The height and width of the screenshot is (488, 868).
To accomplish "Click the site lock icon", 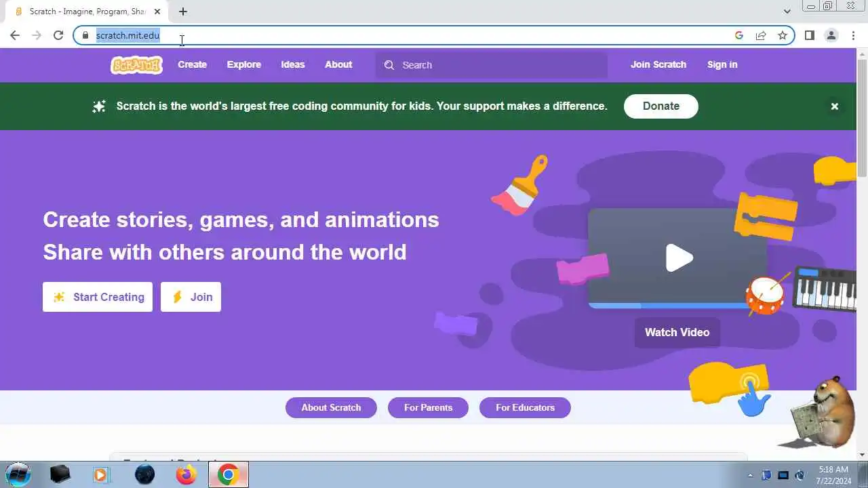I will pos(85,35).
